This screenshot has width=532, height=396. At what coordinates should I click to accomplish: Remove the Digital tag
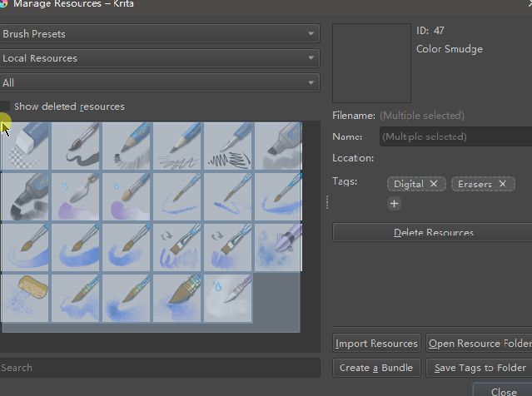[x=434, y=184]
